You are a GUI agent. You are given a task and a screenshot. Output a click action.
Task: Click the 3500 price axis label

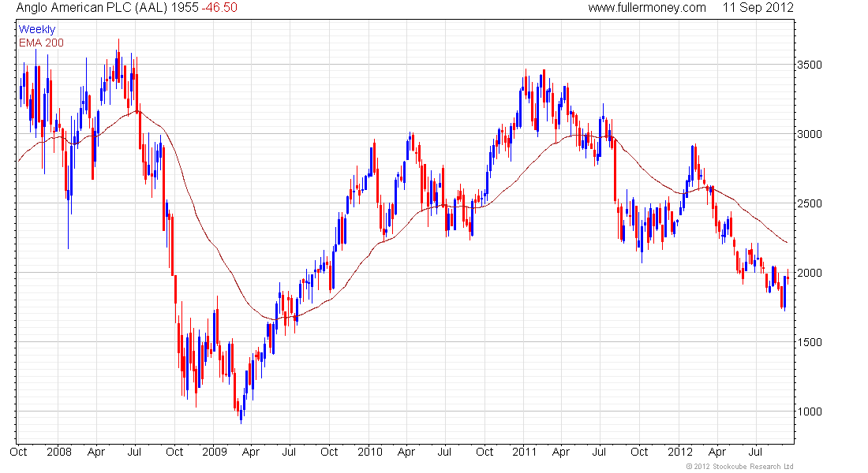pyautogui.click(x=809, y=65)
